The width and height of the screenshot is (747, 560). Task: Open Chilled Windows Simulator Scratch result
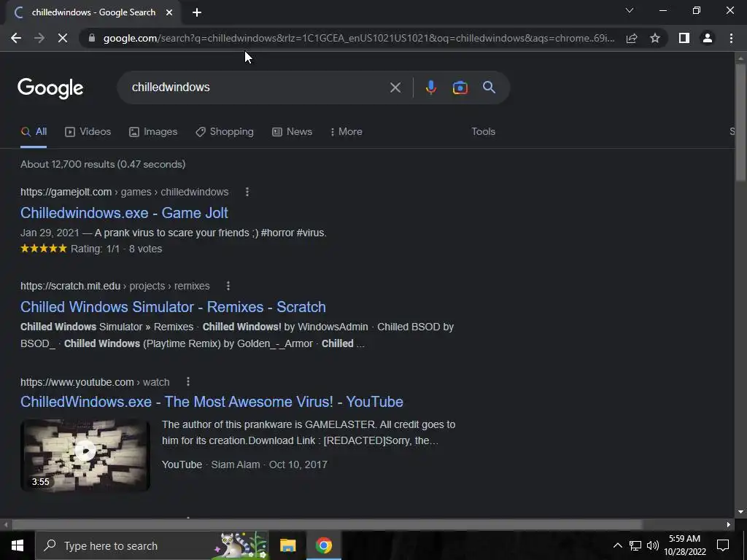tap(173, 307)
